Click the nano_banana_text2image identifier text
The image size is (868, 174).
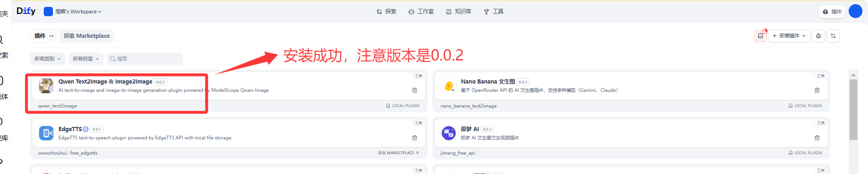pos(468,106)
